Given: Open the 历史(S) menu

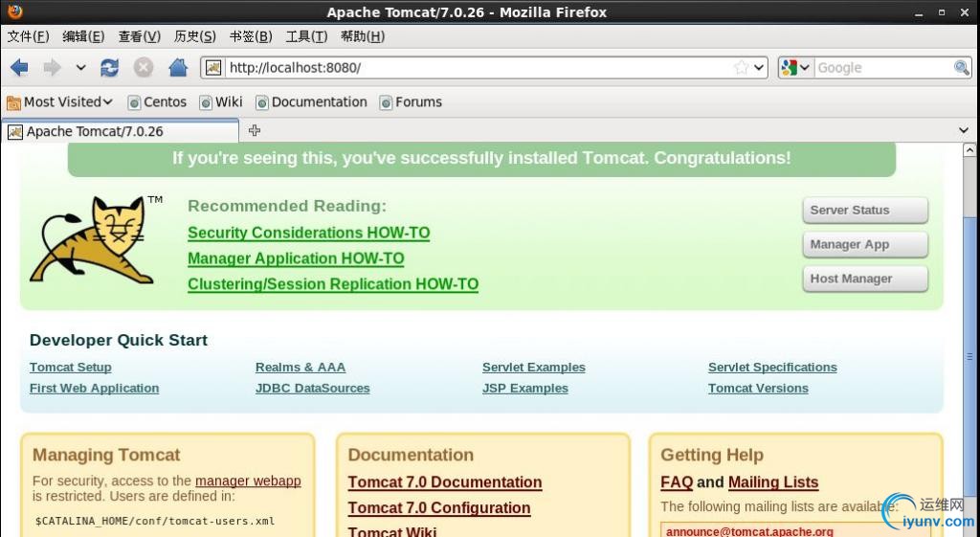Looking at the screenshot, I should tap(195, 36).
